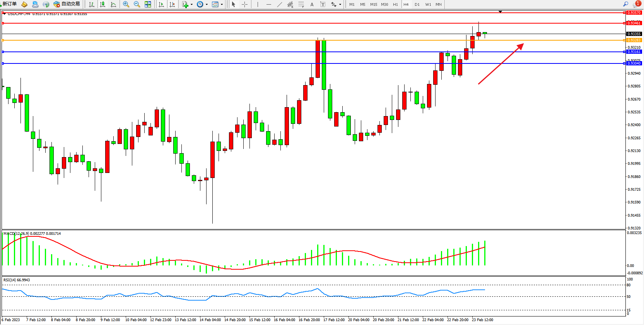
Task: Open the chart templates dropdown
Action: (222, 5)
